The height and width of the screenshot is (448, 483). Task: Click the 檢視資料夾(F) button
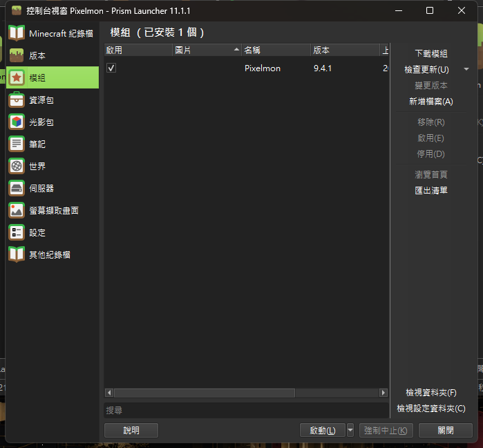(x=431, y=393)
